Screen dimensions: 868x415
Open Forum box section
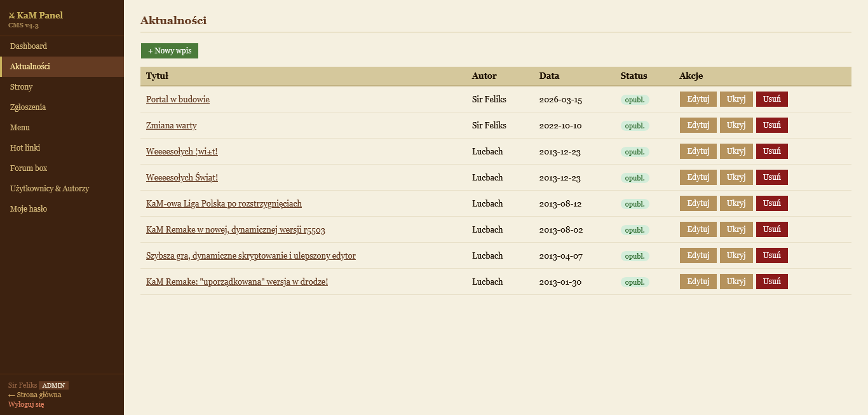click(29, 168)
